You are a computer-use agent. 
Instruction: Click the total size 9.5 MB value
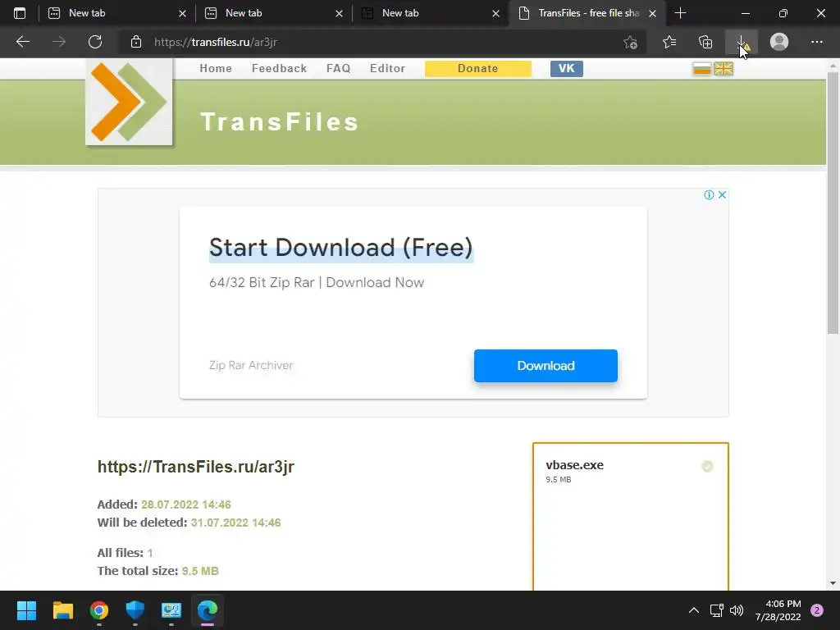point(200,571)
